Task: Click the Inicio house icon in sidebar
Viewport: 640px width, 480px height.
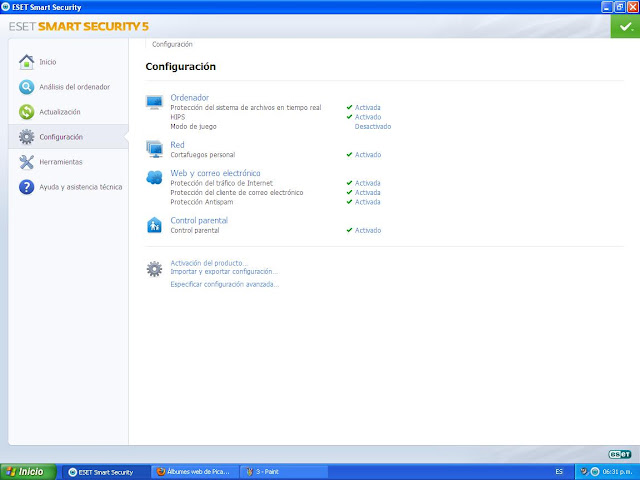Action: (x=27, y=62)
